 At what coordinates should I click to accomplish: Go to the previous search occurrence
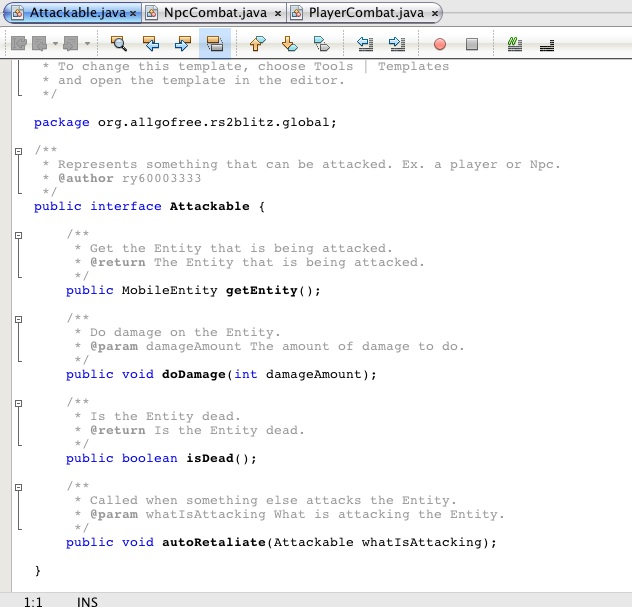point(151,43)
